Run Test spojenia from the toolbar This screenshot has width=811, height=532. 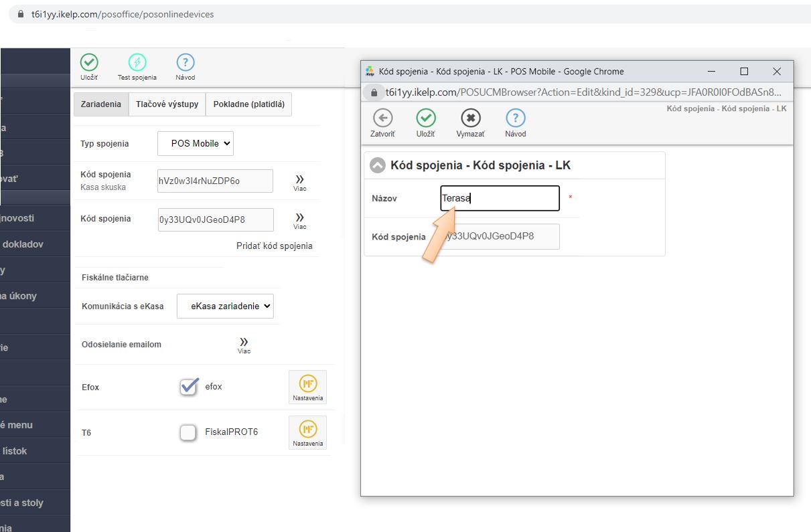coord(137,63)
